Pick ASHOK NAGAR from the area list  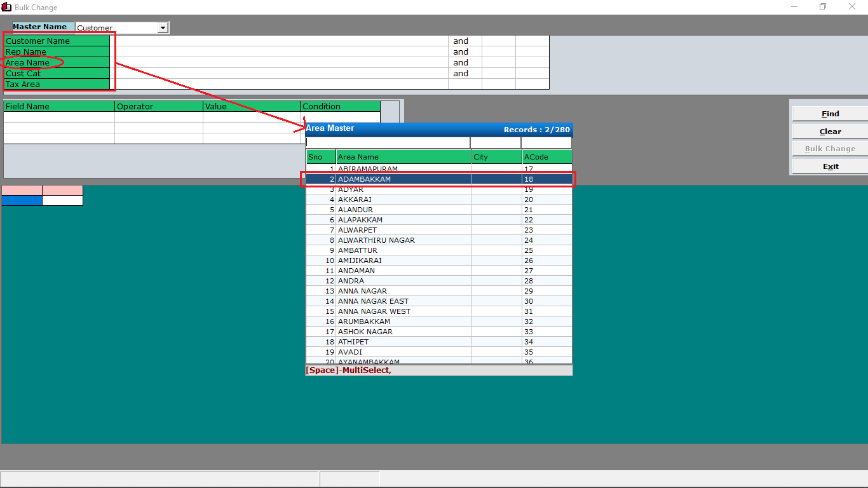(x=439, y=332)
